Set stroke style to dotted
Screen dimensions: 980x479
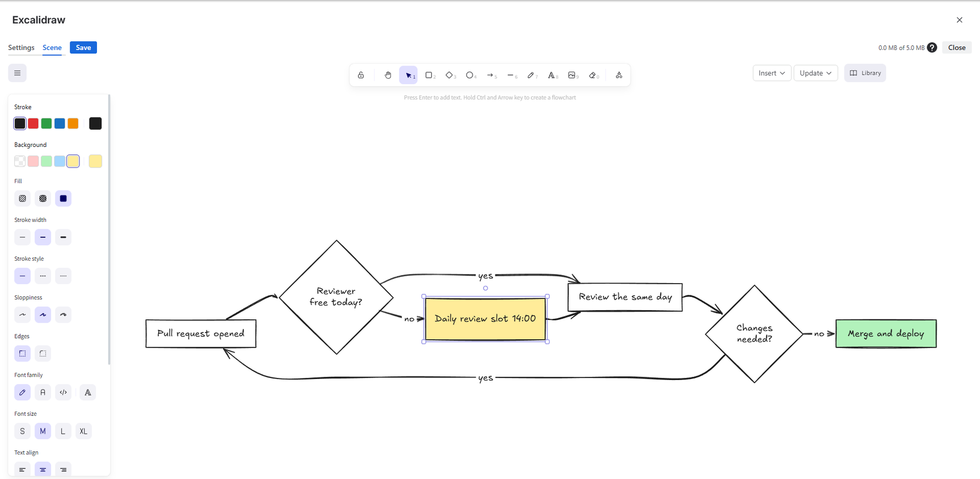(x=63, y=276)
